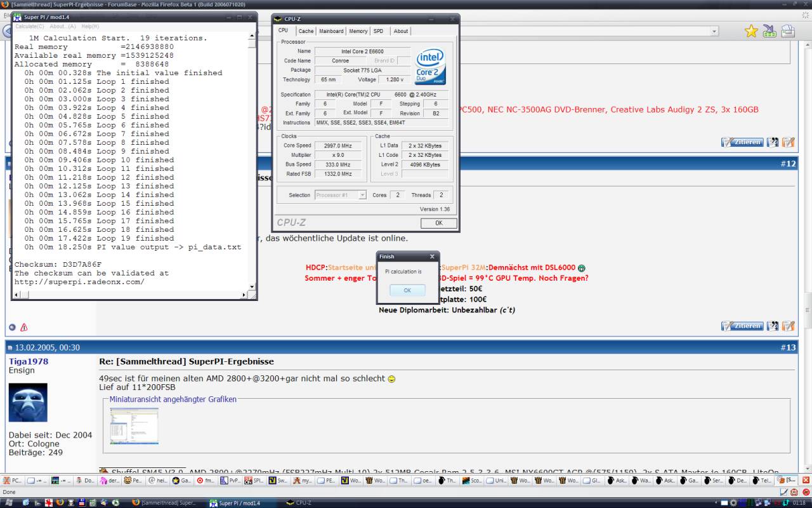This screenshot has height=508, width=812.
Task: Click the Windows Start orb
Action: coord(8,502)
